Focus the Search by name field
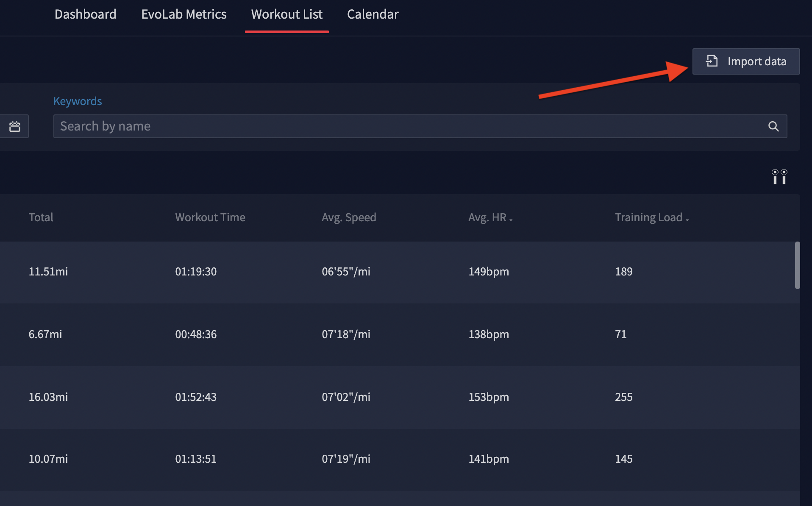 pos(407,126)
